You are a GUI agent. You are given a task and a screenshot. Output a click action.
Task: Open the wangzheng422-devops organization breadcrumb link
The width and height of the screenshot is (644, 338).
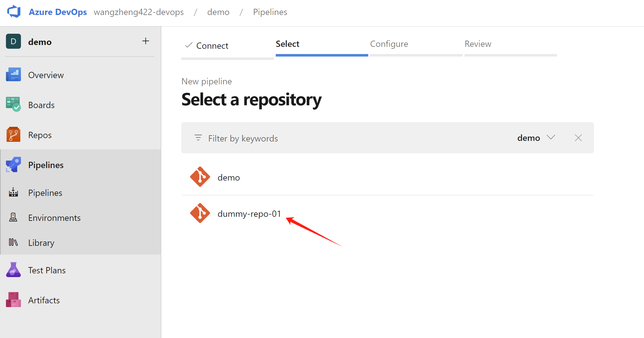coord(138,12)
